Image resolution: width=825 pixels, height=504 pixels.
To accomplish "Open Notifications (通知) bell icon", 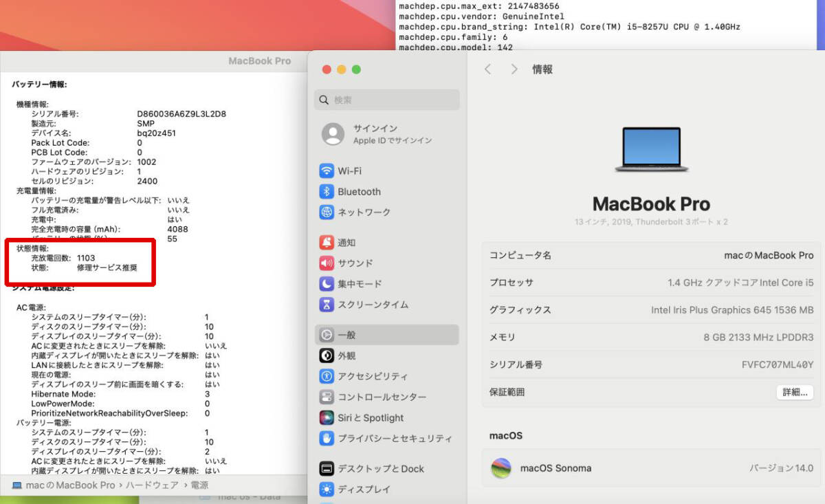I will pos(327,242).
